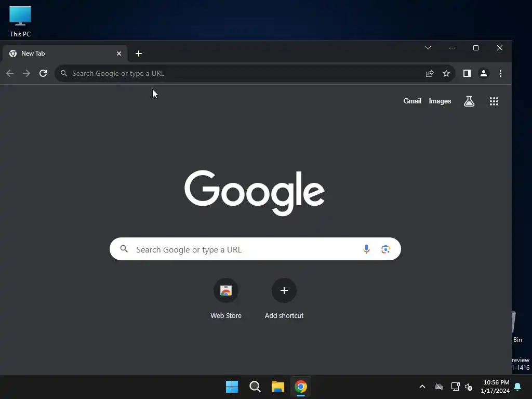Maximize the Chrome window
Viewport: 532px width, 399px height.
476,48
